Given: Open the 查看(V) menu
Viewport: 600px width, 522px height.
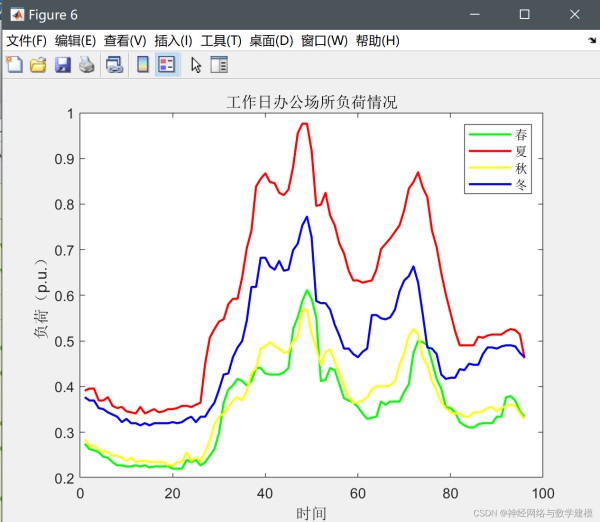Looking at the screenshot, I should [125, 41].
